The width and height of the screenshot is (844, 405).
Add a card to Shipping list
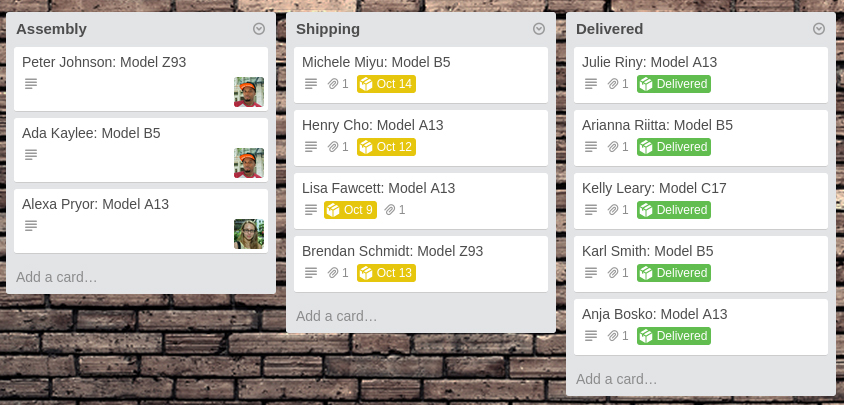pos(337,316)
